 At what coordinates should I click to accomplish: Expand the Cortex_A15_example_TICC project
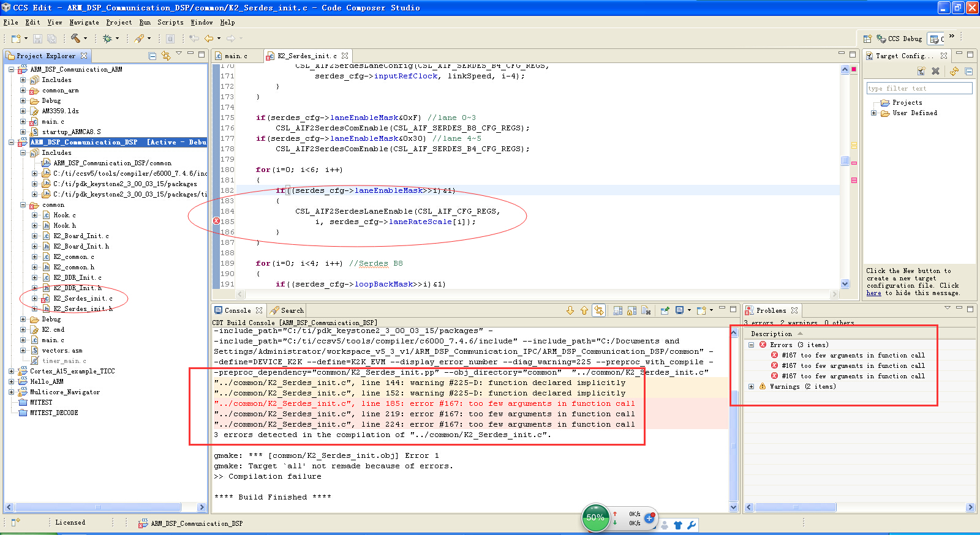(12, 371)
